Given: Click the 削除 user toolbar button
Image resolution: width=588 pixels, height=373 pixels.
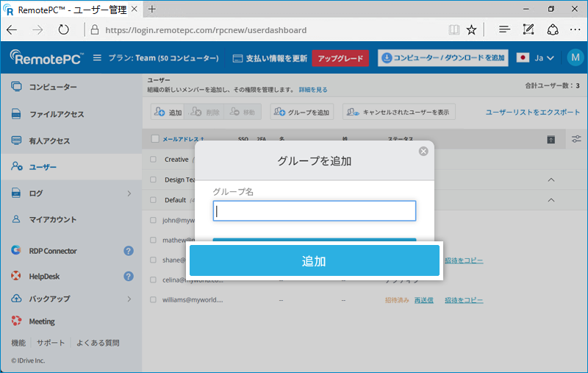Looking at the screenshot, I should pyautogui.click(x=204, y=112).
